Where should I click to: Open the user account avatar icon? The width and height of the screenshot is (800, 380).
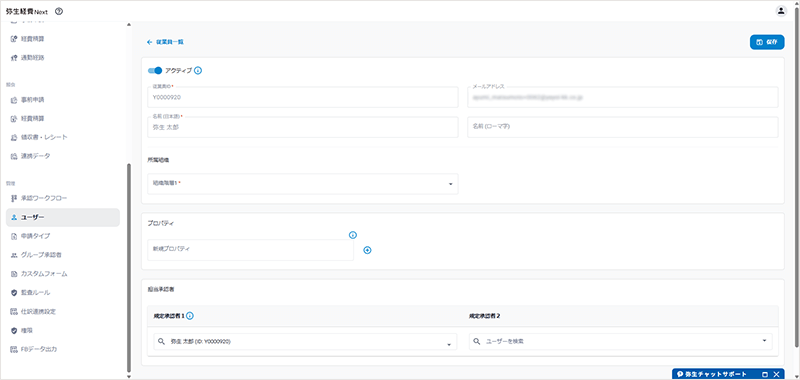pyautogui.click(x=781, y=11)
